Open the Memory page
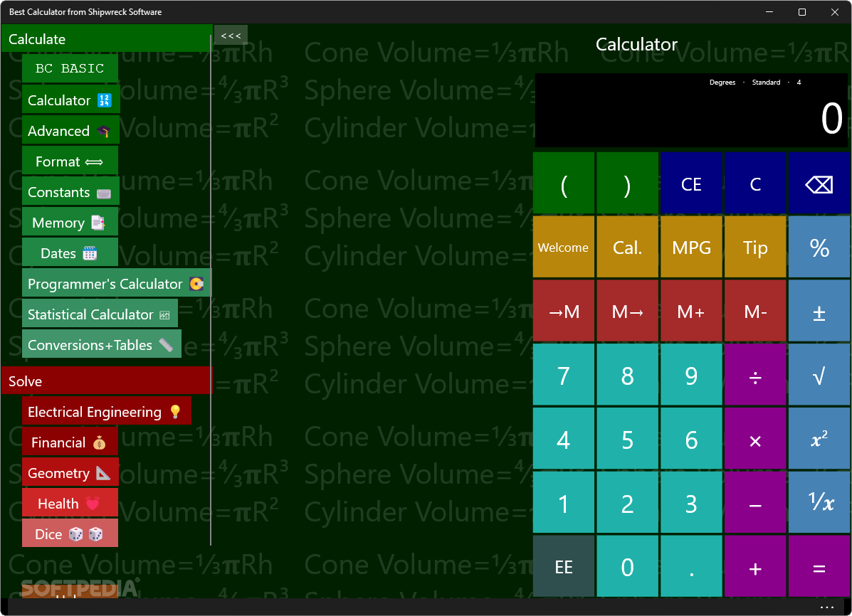This screenshot has width=852, height=616. [70, 222]
